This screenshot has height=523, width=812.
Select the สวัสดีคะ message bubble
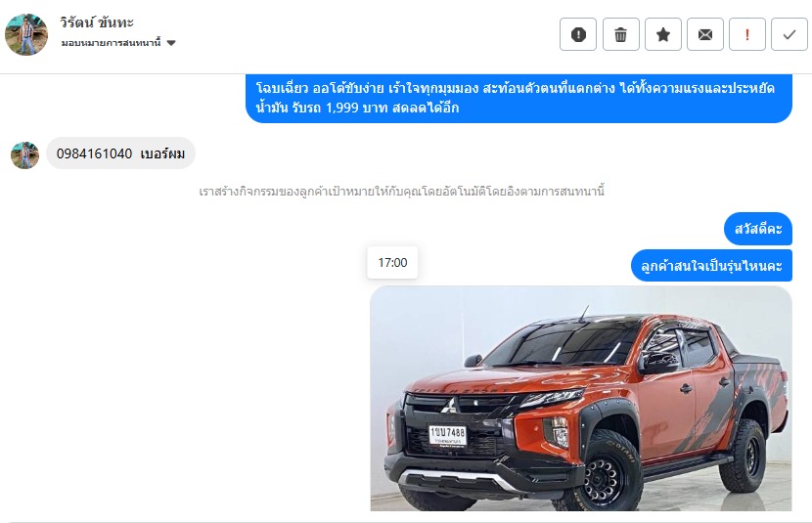click(758, 229)
